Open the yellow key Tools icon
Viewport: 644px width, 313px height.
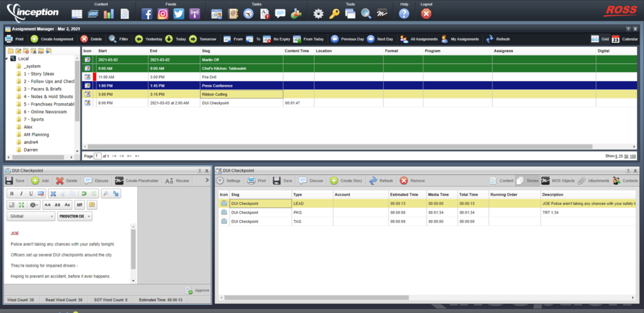pyautogui.click(x=335, y=14)
